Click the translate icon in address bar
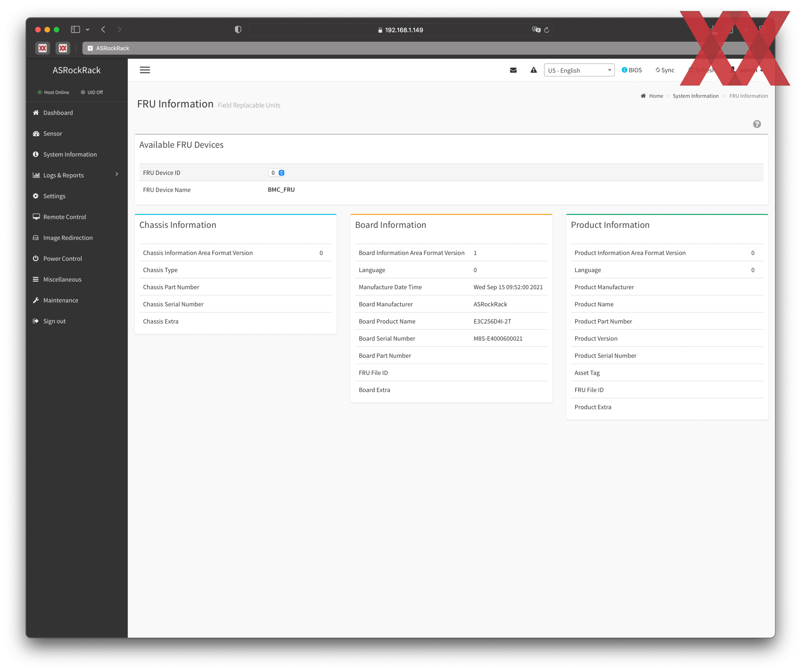 click(x=536, y=30)
